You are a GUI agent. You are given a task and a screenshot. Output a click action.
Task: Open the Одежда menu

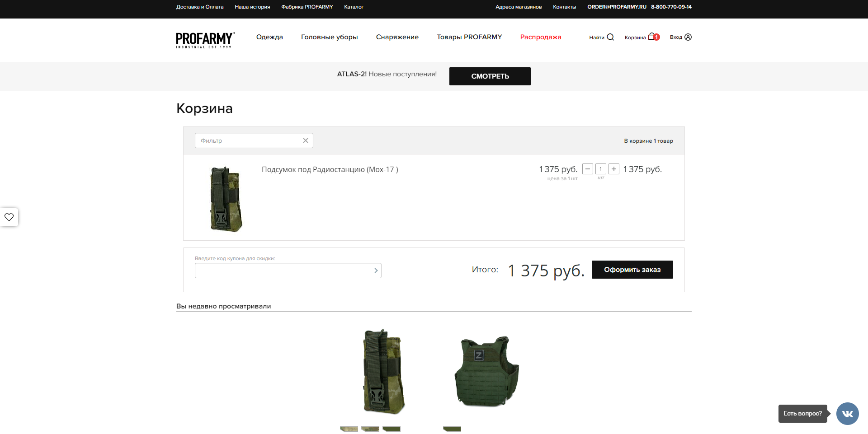click(269, 37)
